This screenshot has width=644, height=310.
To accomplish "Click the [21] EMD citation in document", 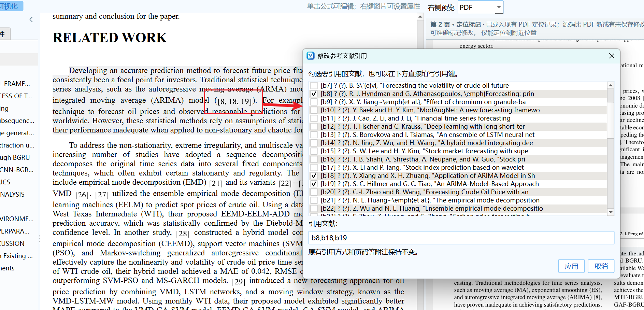I will (216, 183).
